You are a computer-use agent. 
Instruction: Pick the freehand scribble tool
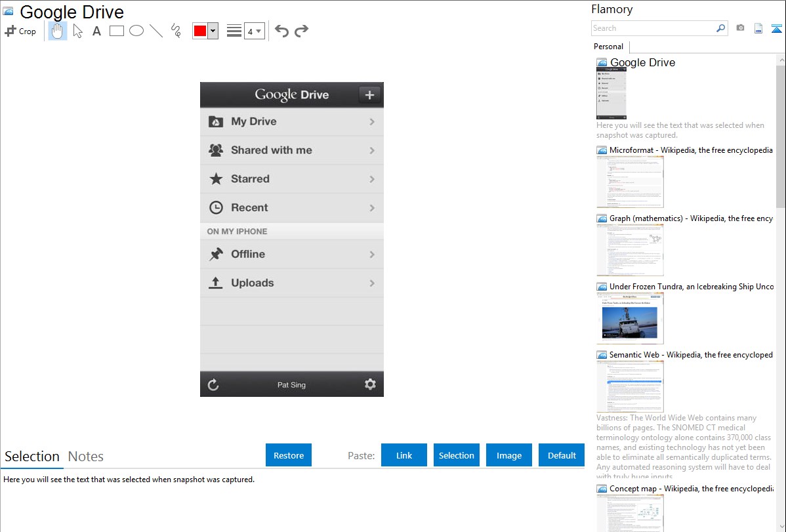click(176, 31)
